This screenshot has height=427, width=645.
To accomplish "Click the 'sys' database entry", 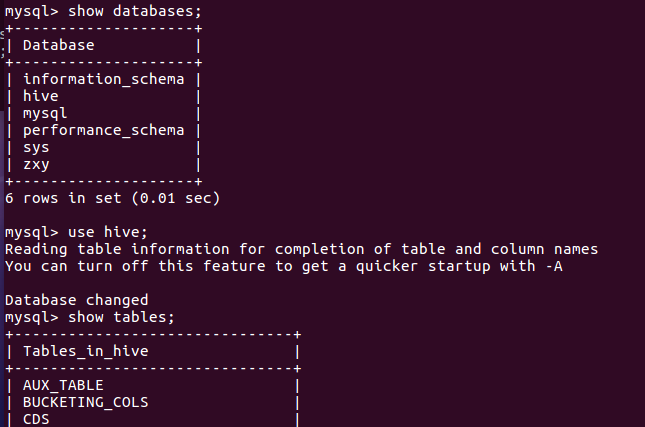I will pyautogui.click(x=36, y=147).
